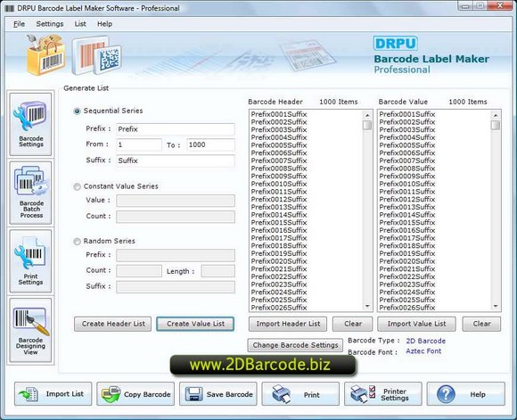Click the Barcode Header list down arrow

point(367,307)
